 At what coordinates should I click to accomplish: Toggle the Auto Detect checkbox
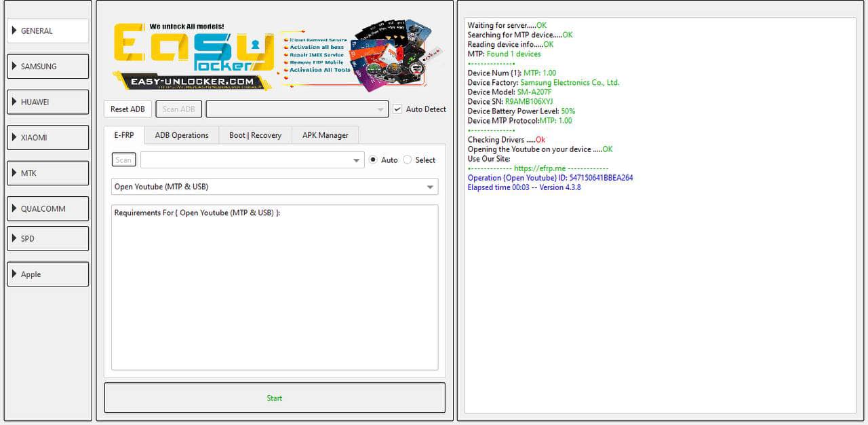pos(397,109)
